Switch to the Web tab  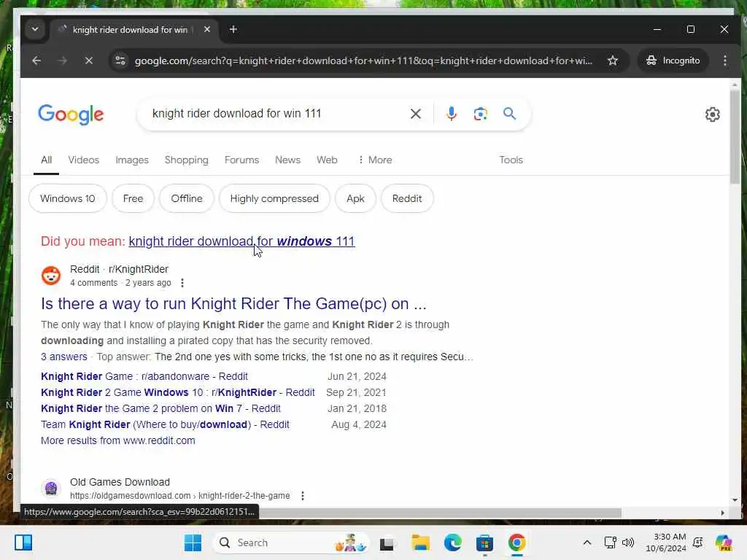point(327,160)
